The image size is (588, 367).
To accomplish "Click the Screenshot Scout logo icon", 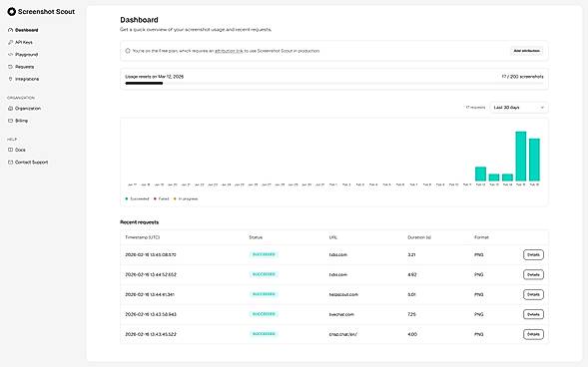I will 11,12.
